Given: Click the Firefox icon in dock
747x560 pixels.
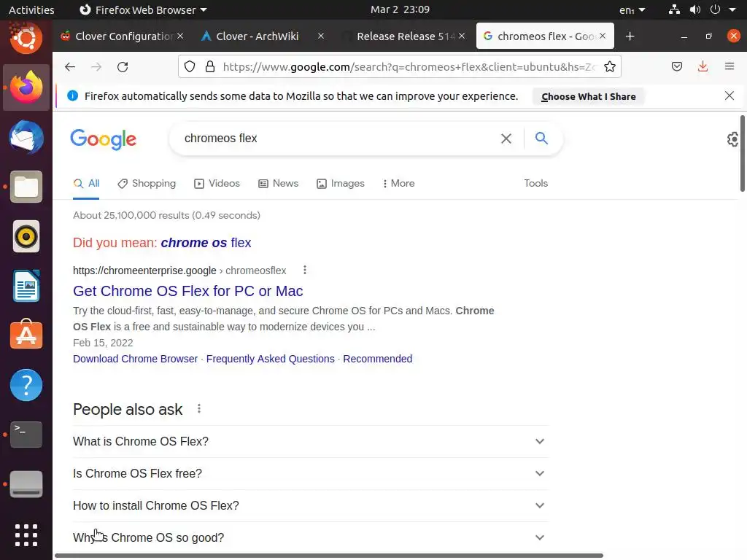Looking at the screenshot, I should (26, 87).
